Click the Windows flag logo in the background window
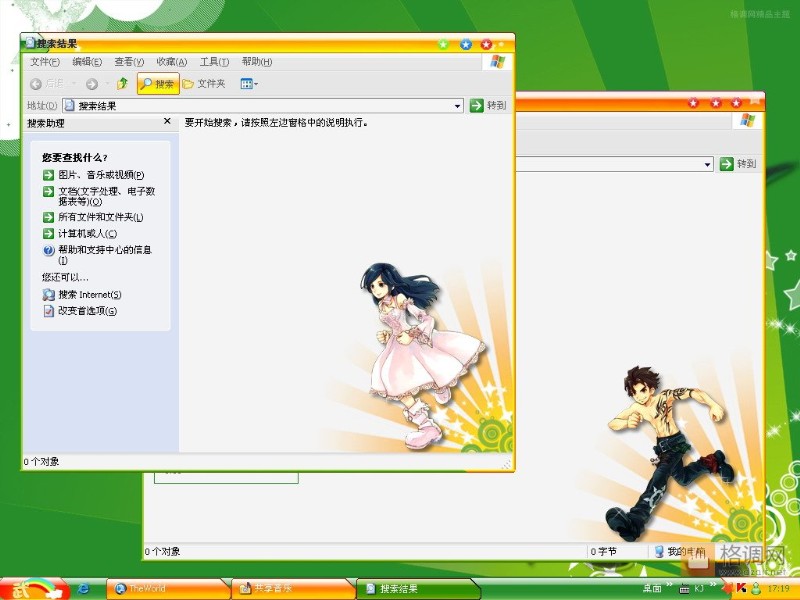 point(747,121)
